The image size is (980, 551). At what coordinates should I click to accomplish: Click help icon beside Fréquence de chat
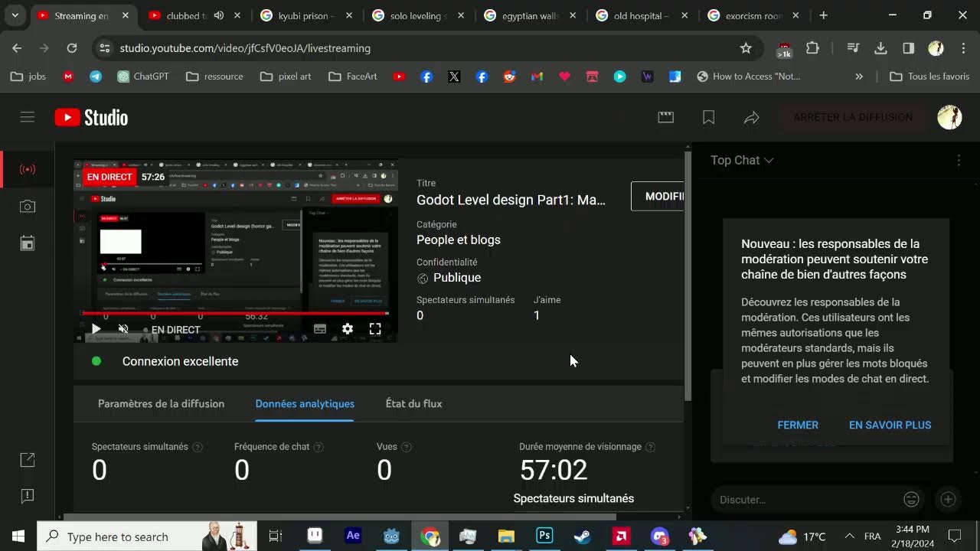318,447
